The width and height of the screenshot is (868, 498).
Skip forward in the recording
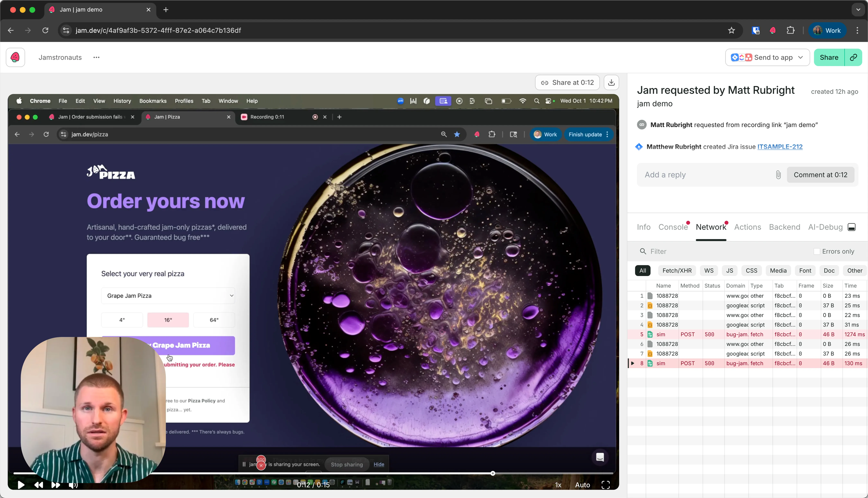pos(55,485)
